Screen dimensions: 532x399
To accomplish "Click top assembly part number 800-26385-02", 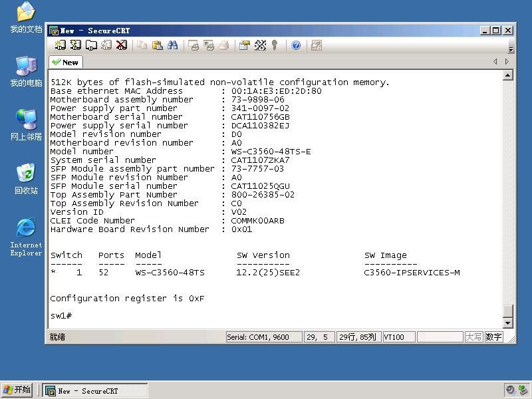I will [x=263, y=195].
